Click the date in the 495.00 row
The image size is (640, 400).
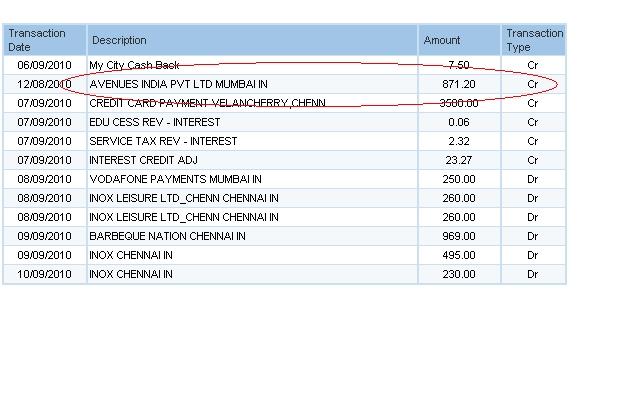tap(44, 255)
